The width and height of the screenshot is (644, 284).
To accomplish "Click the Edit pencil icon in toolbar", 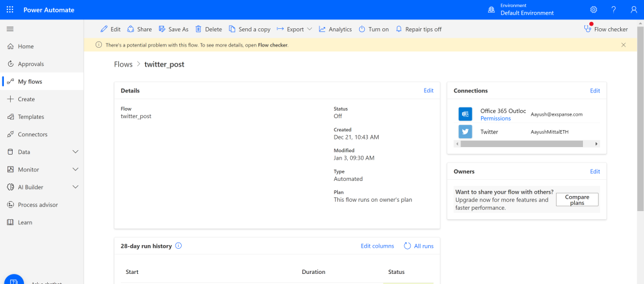I will click(x=104, y=29).
